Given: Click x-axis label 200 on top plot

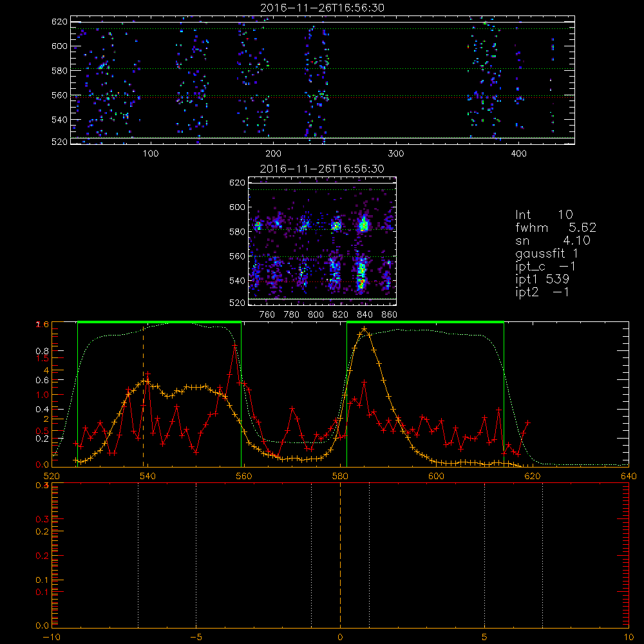Looking at the screenshot, I should [273, 154].
